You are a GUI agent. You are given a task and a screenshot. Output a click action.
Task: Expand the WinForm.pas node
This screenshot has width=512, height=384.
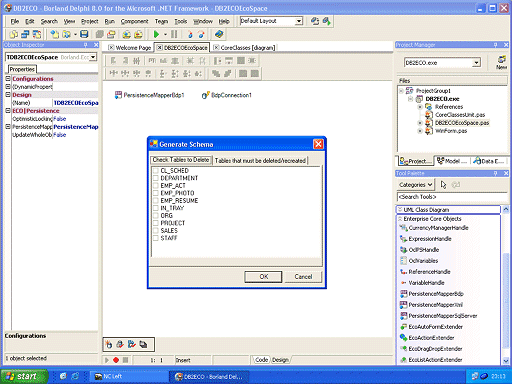coord(420,131)
